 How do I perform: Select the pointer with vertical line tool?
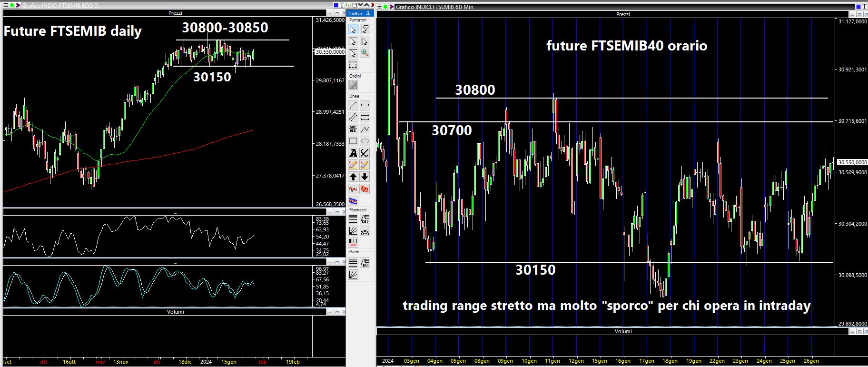(365, 41)
